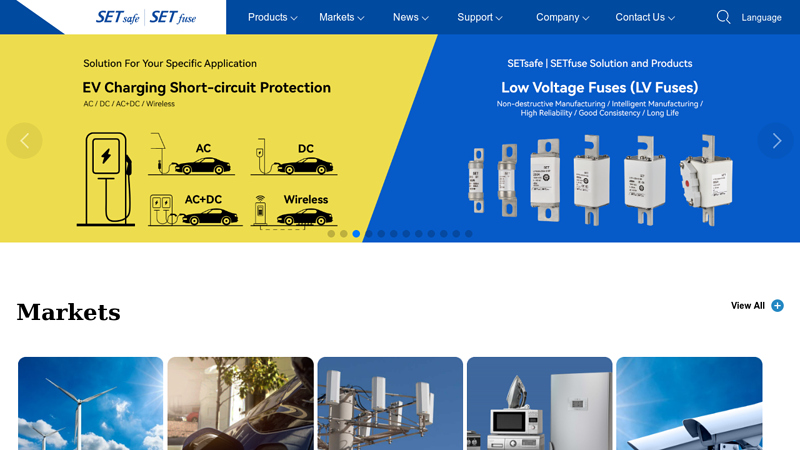Open the wind turbine market thumbnail

[90, 404]
